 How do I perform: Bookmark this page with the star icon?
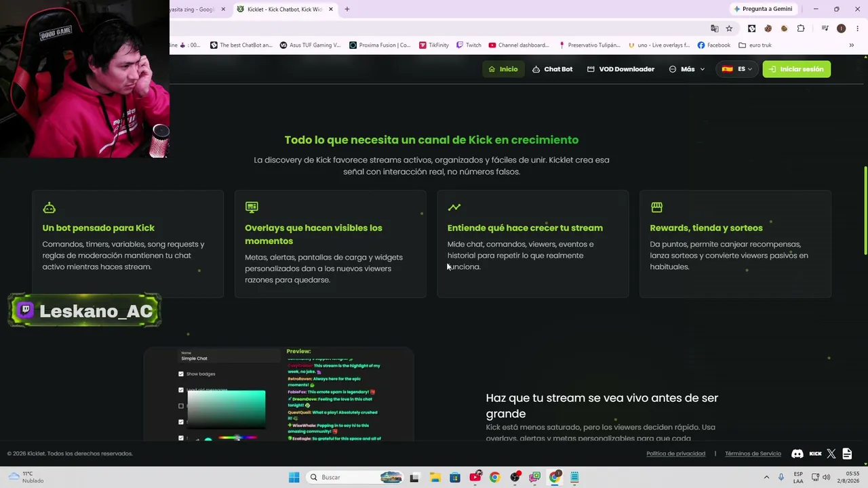click(x=729, y=28)
